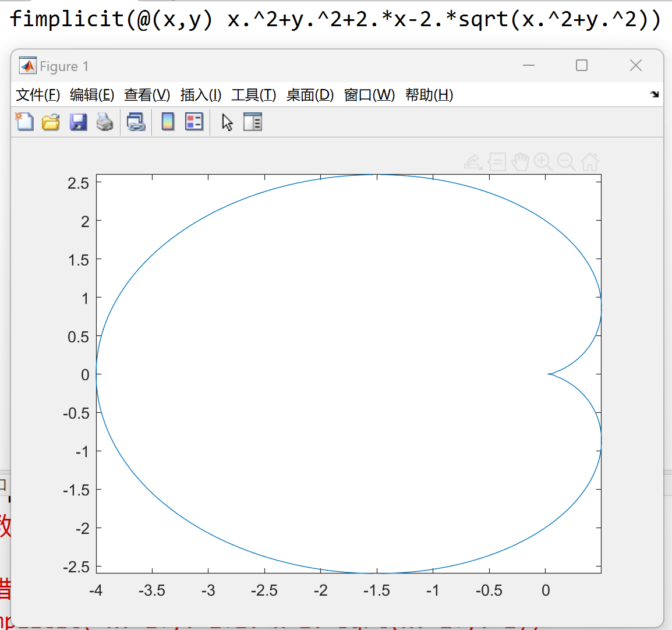Open the 文件(F) menu

38,95
